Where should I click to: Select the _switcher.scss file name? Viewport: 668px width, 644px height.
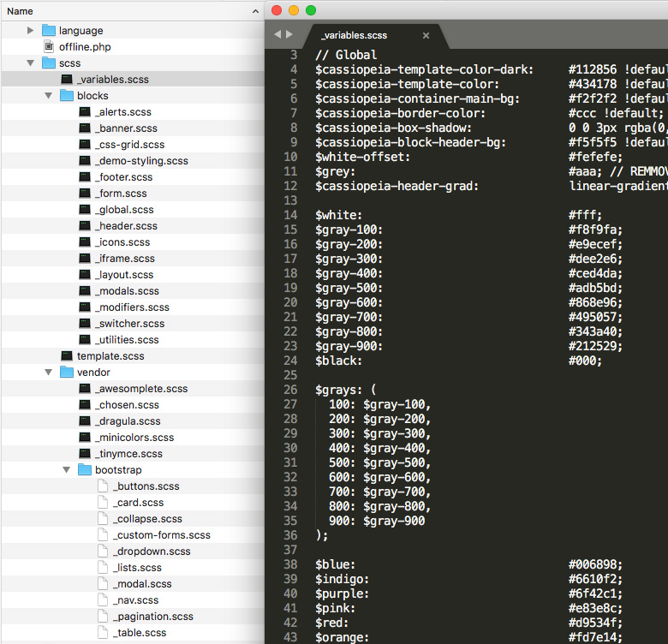tap(129, 323)
